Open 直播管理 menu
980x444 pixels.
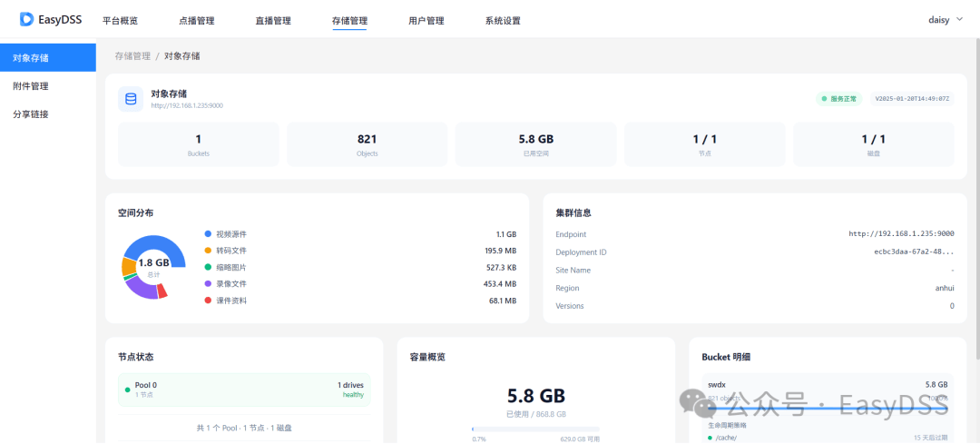[273, 21]
